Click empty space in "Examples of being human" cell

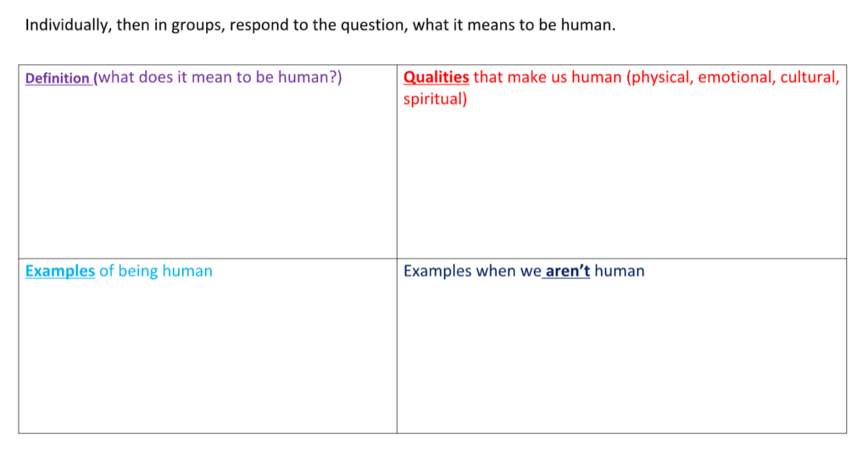207,356
